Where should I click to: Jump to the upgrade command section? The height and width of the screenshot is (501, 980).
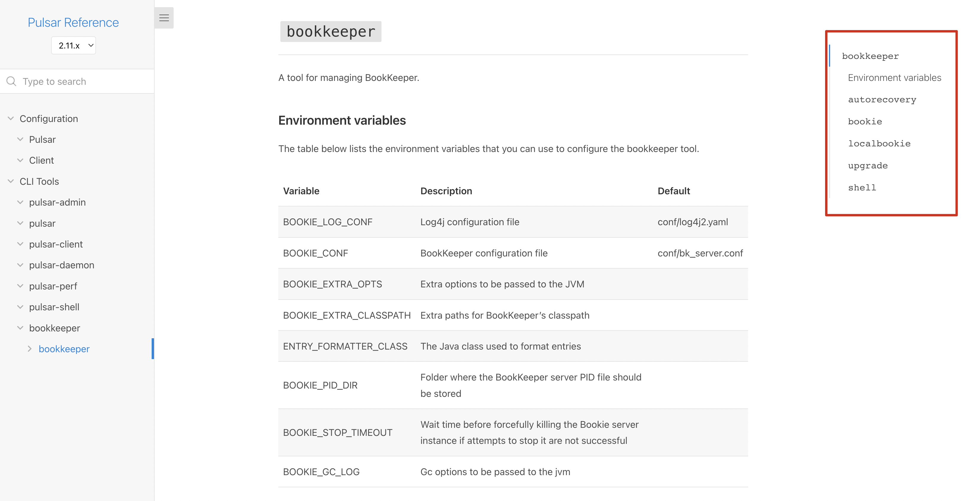coord(868,165)
